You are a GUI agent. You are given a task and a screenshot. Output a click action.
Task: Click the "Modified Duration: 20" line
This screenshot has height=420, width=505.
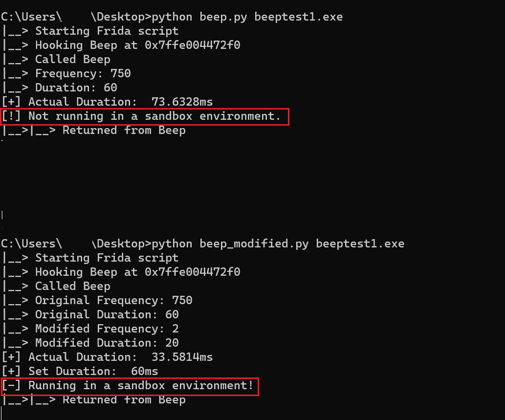(107, 343)
